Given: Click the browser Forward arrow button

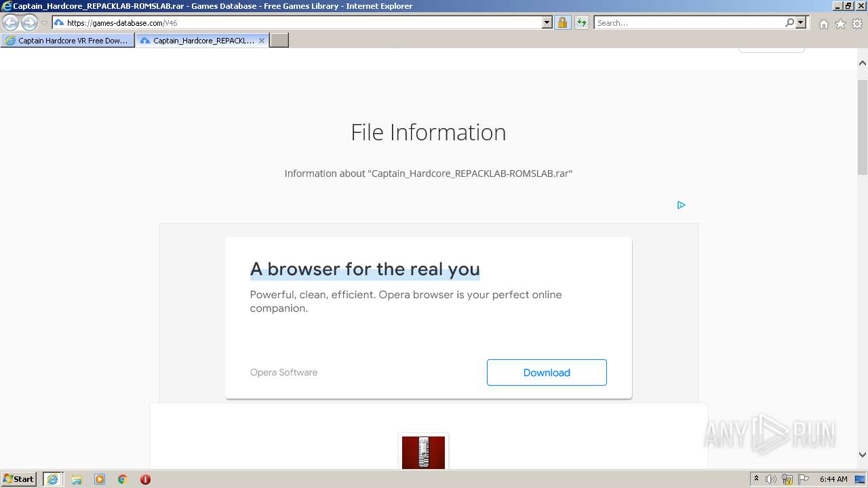Looking at the screenshot, I should click(x=29, y=23).
